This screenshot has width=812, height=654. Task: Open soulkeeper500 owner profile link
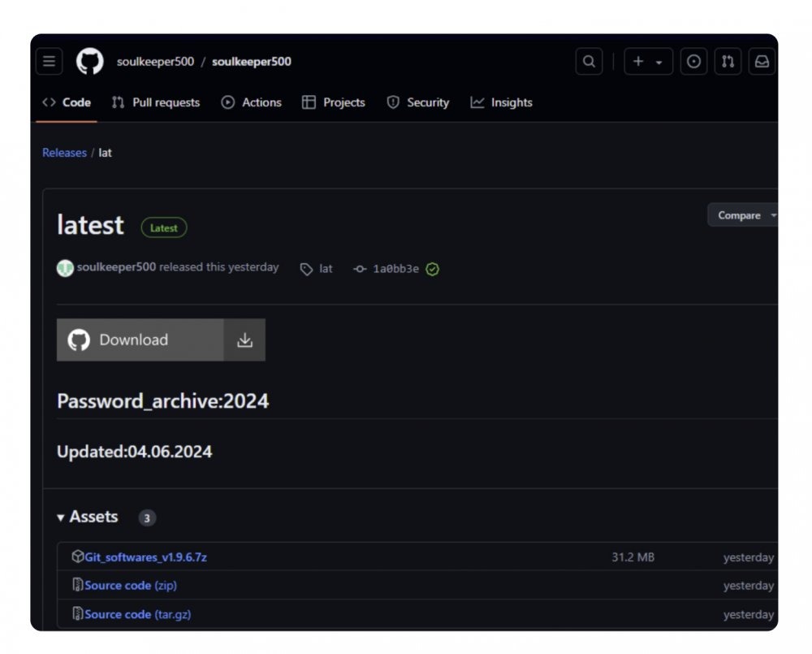coord(155,62)
